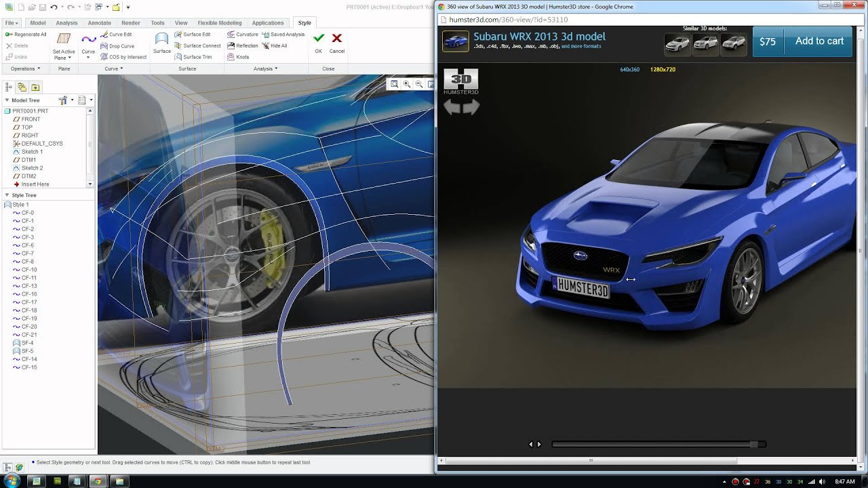The width and height of the screenshot is (868, 488).
Task: Click the Refit zoom icon in viewport
Action: click(394, 84)
